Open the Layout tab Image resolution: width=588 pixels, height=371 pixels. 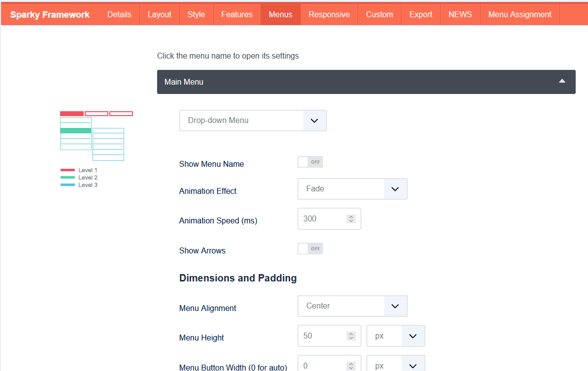(160, 14)
